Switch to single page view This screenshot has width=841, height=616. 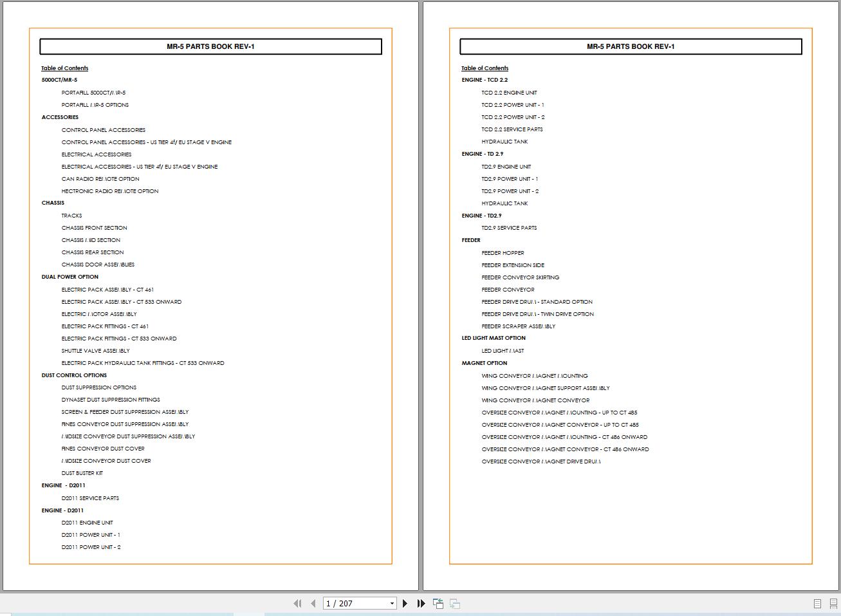point(817,603)
